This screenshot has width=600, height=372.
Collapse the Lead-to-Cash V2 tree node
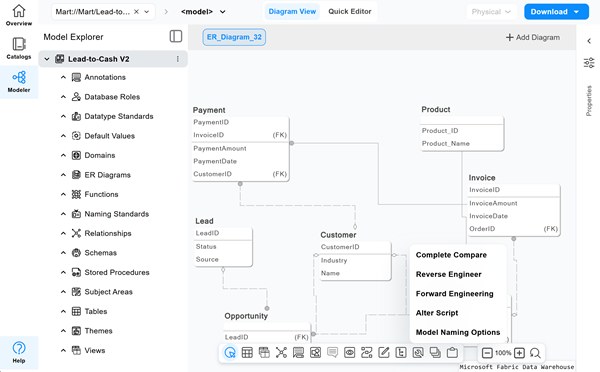tap(47, 59)
